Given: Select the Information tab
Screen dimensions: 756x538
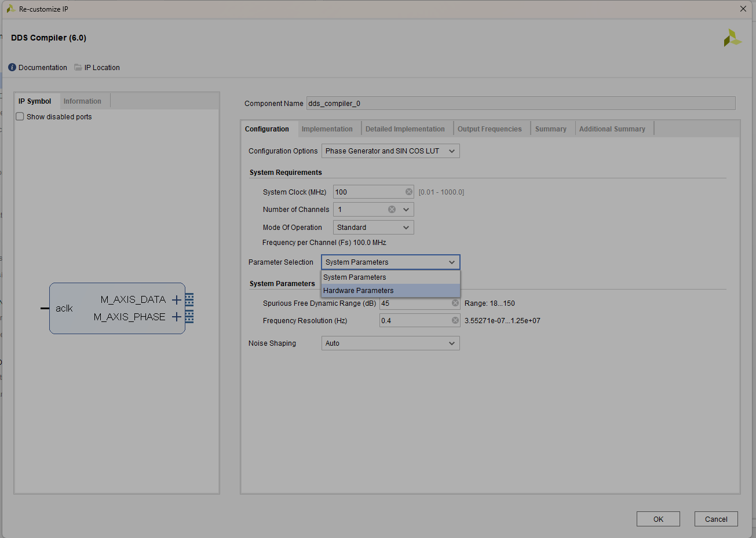Looking at the screenshot, I should (x=82, y=101).
